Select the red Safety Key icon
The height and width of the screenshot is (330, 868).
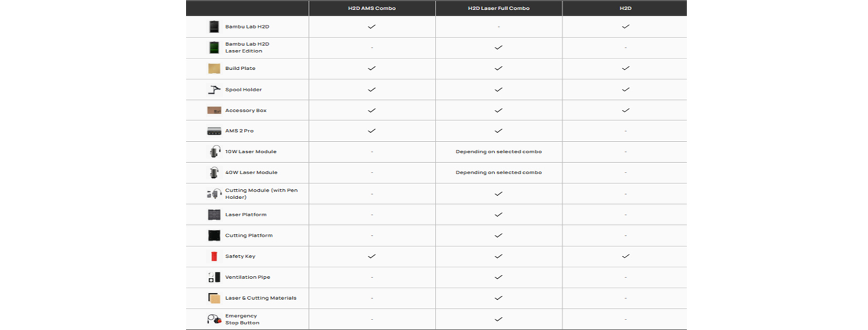click(x=214, y=256)
